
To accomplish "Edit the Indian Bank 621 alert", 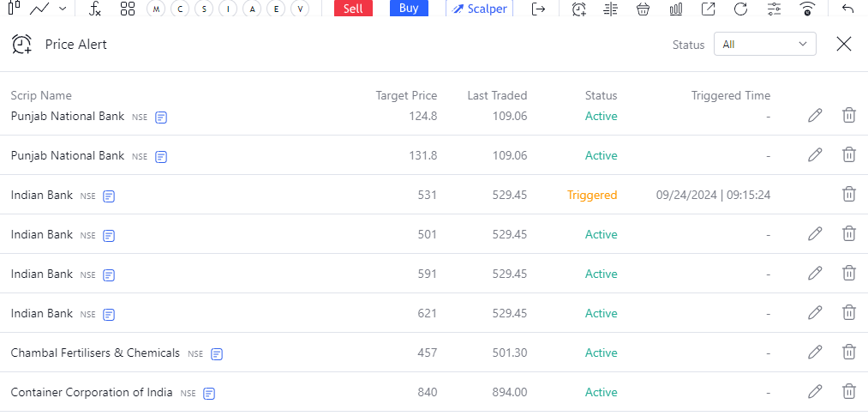I will (x=814, y=312).
